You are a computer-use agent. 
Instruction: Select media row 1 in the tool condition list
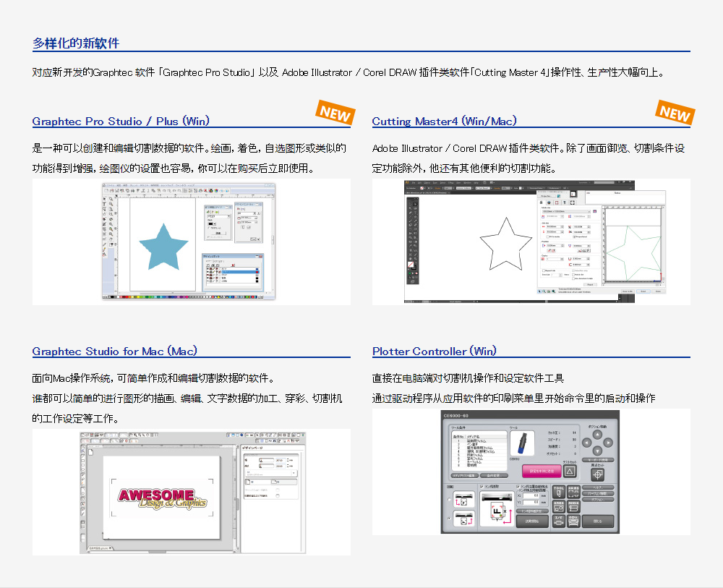click(479, 441)
